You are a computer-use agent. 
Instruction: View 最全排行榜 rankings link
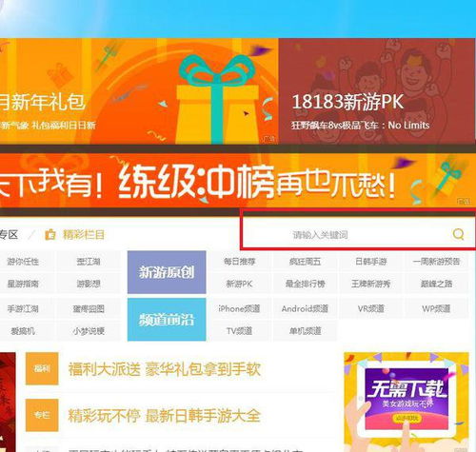pos(305,284)
